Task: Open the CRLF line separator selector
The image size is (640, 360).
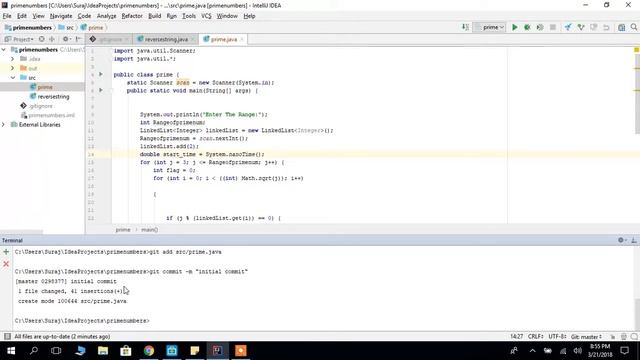Action: tap(536, 337)
